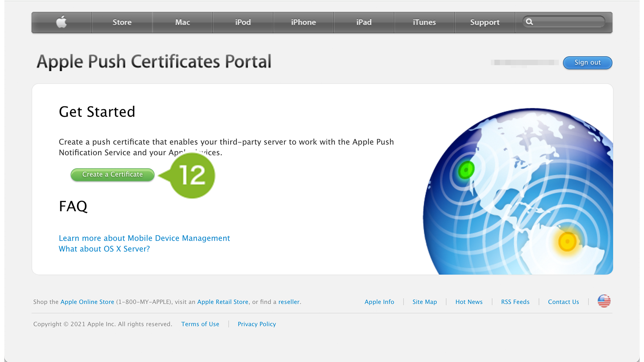Focus the search input field
This screenshot has height=362, width=644.
pos(569,22)
